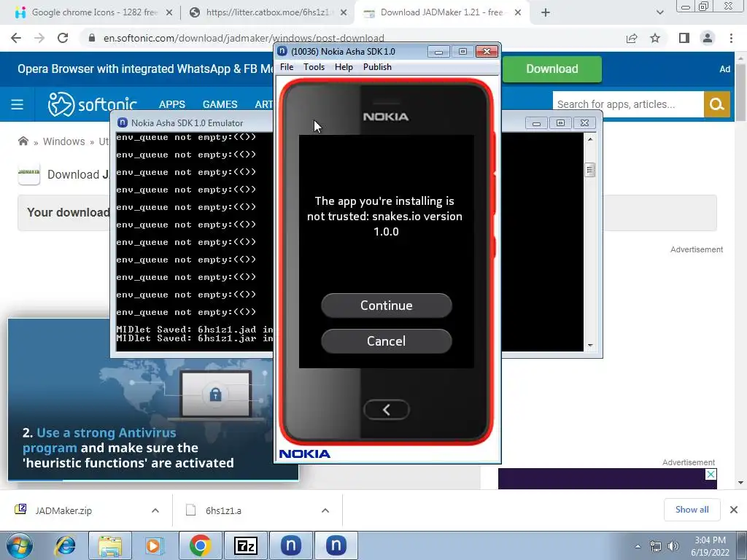
Task: Open the File menu in Nokia Asha SDK
Action: pos(286,67)
